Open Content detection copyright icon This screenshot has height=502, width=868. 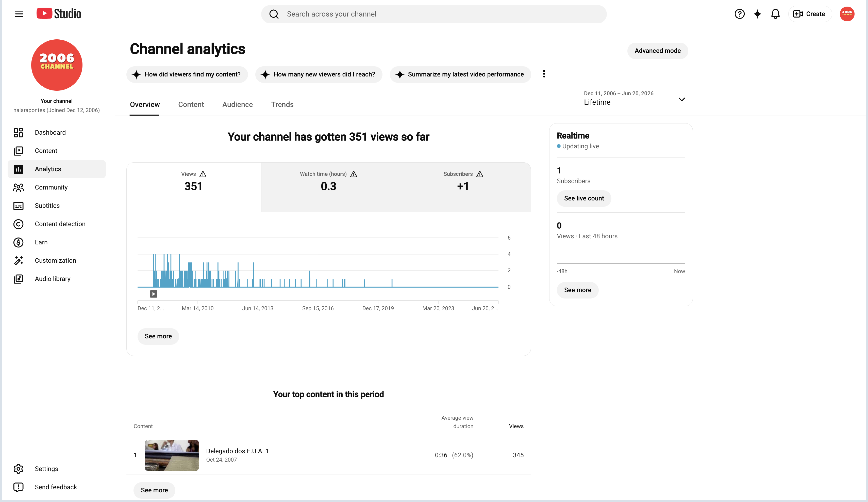[x=18, y=224]
